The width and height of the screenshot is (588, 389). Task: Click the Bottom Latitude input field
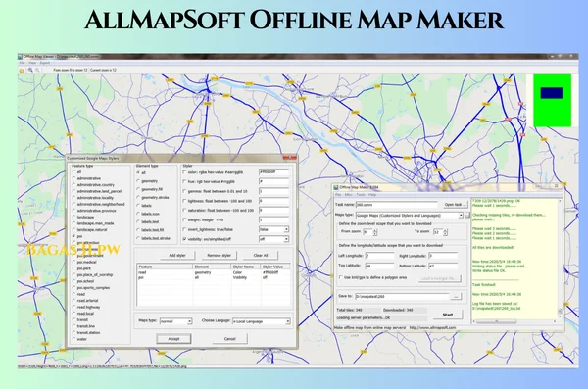point(443,266)
